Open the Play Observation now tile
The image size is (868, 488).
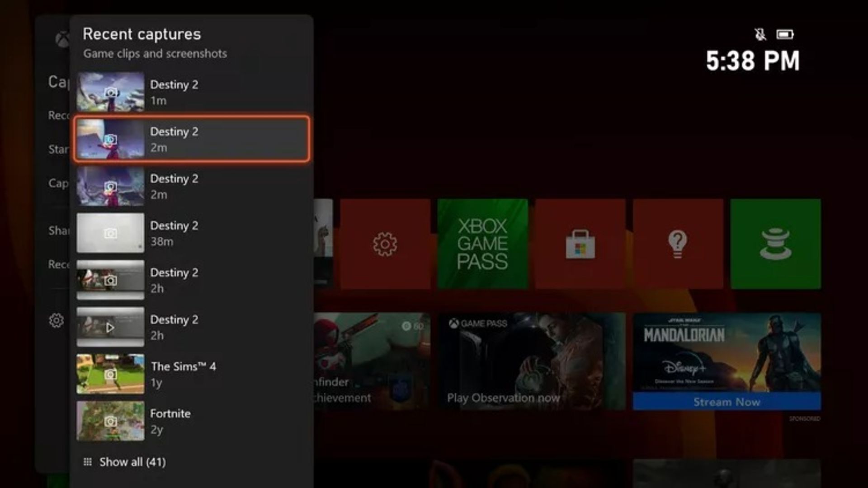point(532,361)
